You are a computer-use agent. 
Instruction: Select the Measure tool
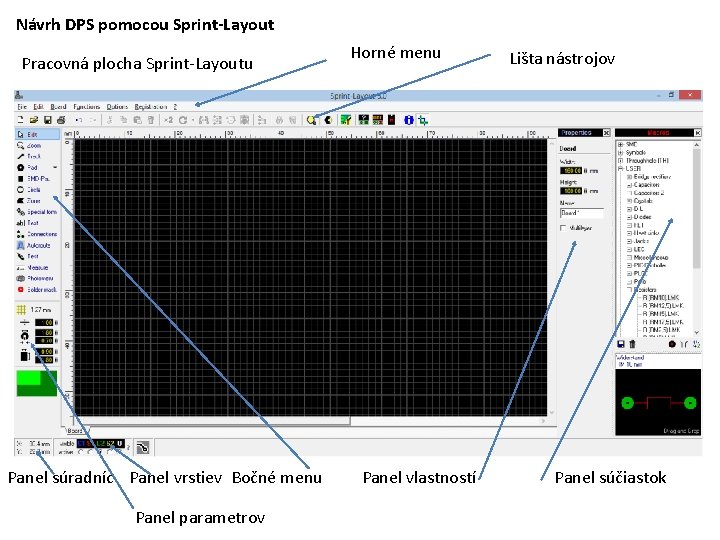point(37,267)
